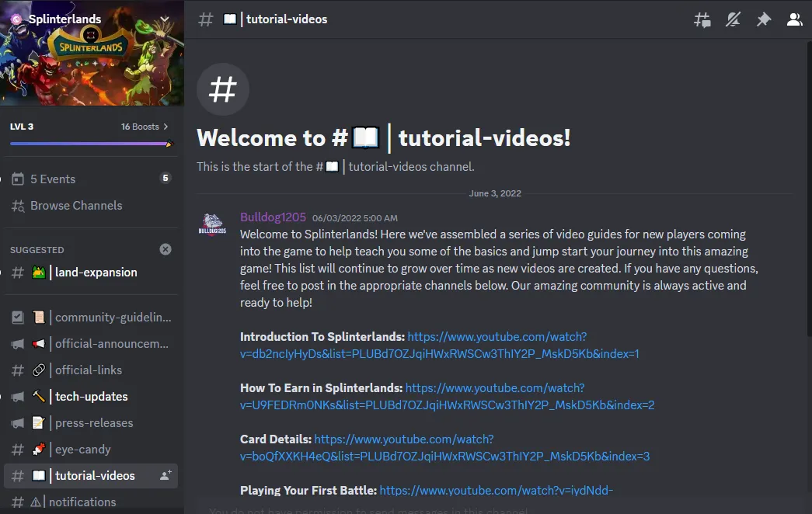Open eye-candy channel
This screenshot has width=812, height=514.
click(x=92, y=450)
